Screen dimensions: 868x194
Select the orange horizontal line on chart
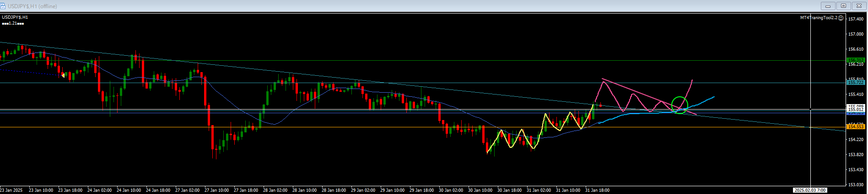click(x=320, y=127)
